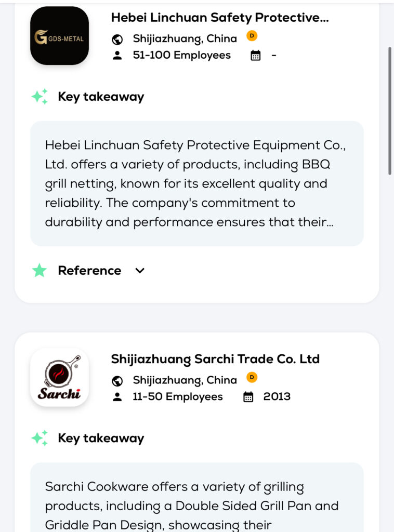This screenshot has height=532, width=394.
Task: Click Sarchi Cookware key takeaway text box
Action: click(x=196, y=499)
